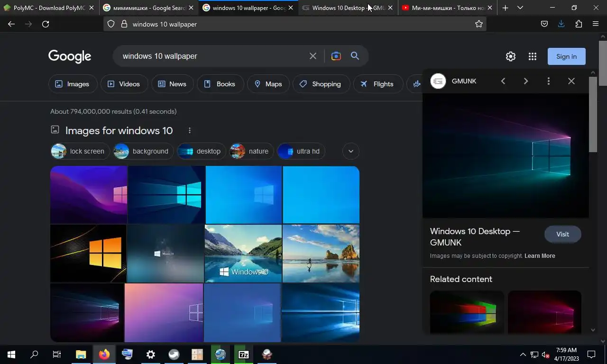Open Firefox hamburger application menu
Screen dimensions: 607x364
(x=596, y=24)
